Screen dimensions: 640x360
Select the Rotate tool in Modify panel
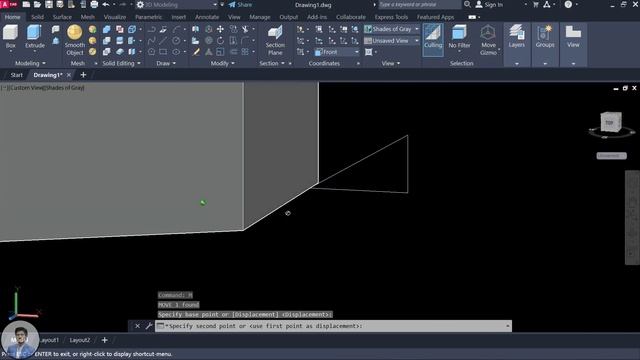point(220,40)
